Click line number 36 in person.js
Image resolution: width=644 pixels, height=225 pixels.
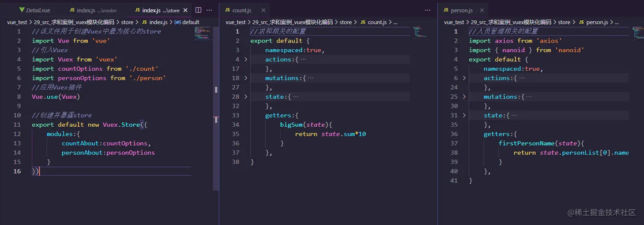click(454, 134)
